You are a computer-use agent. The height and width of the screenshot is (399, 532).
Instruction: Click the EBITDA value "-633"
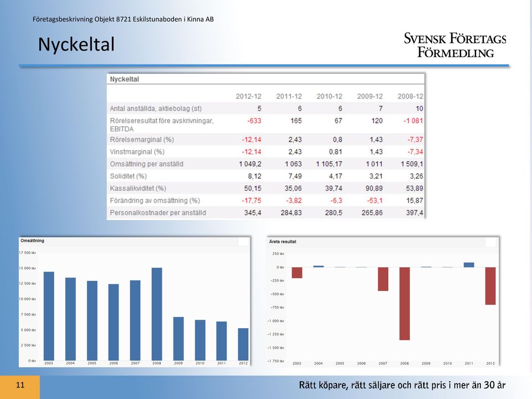(254, 121)
